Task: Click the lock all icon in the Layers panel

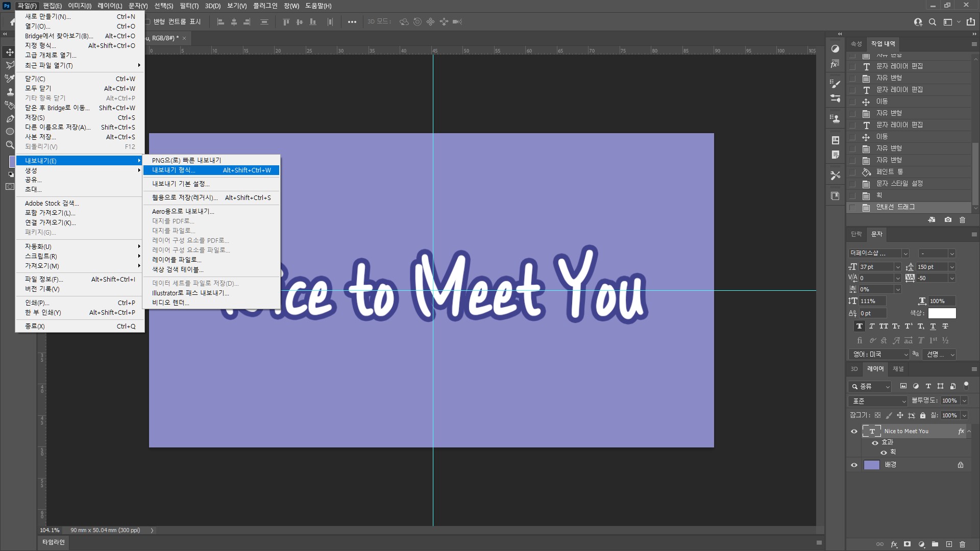Action: pos(923,415)
